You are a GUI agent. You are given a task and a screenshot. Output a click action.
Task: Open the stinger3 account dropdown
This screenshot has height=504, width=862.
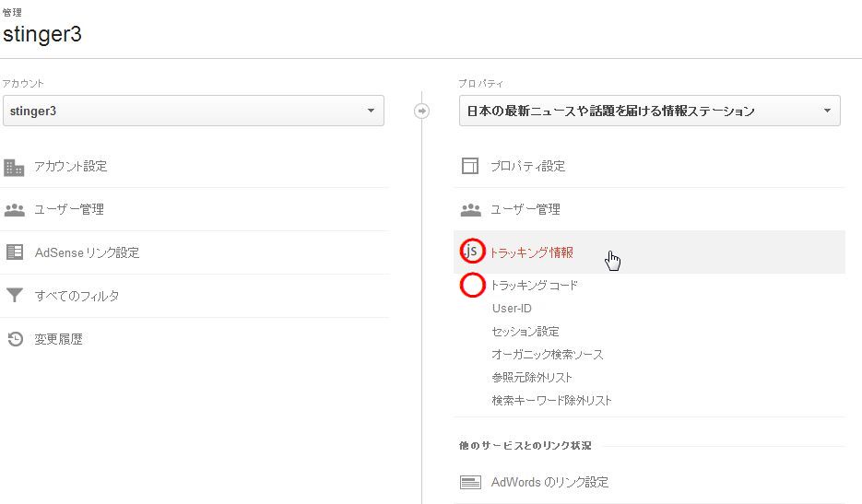click(194, 111)
